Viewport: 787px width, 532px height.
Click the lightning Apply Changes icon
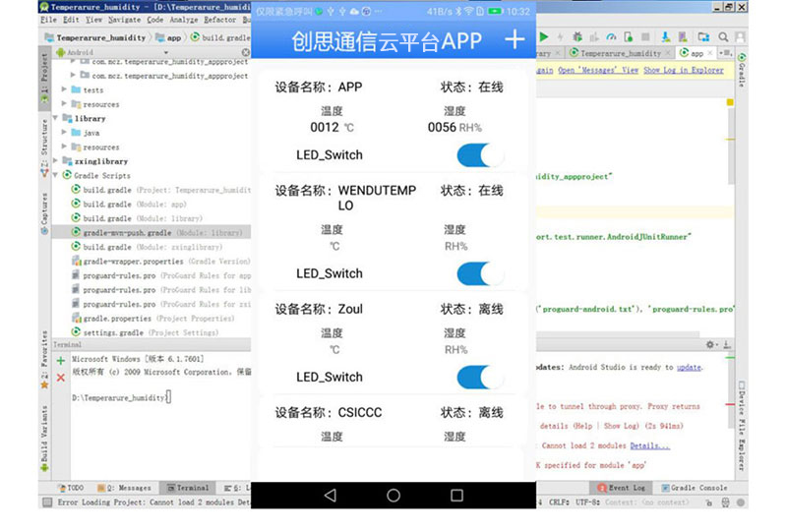560,36
